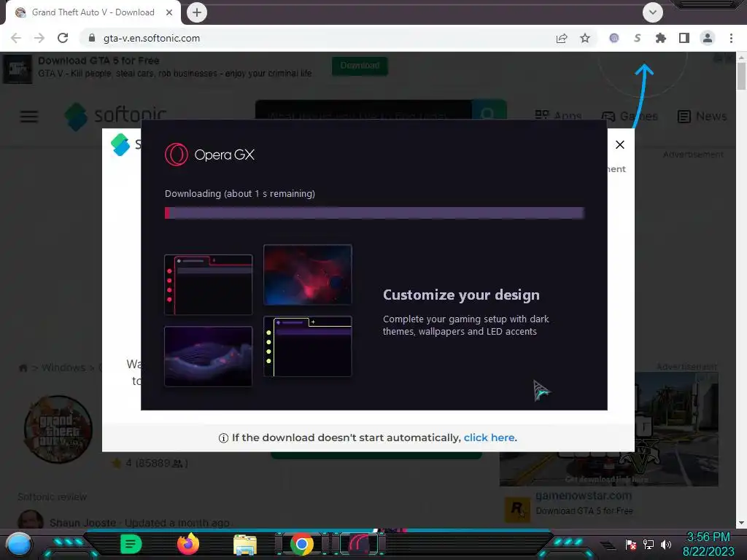The image size is (747, 560).
Task: Click the clock showing 3:56 PM
Action: tap(708, 537)
